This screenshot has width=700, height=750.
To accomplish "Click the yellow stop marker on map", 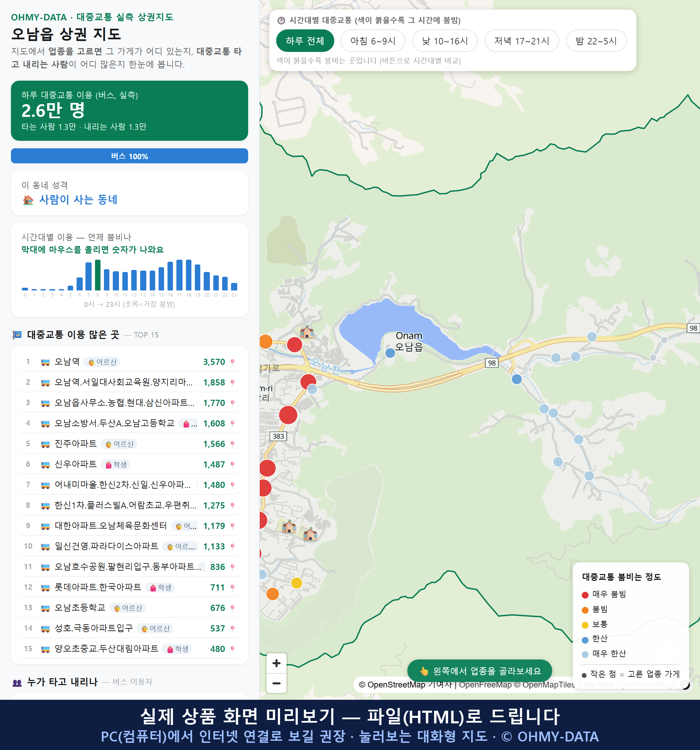I will [297, 583].
